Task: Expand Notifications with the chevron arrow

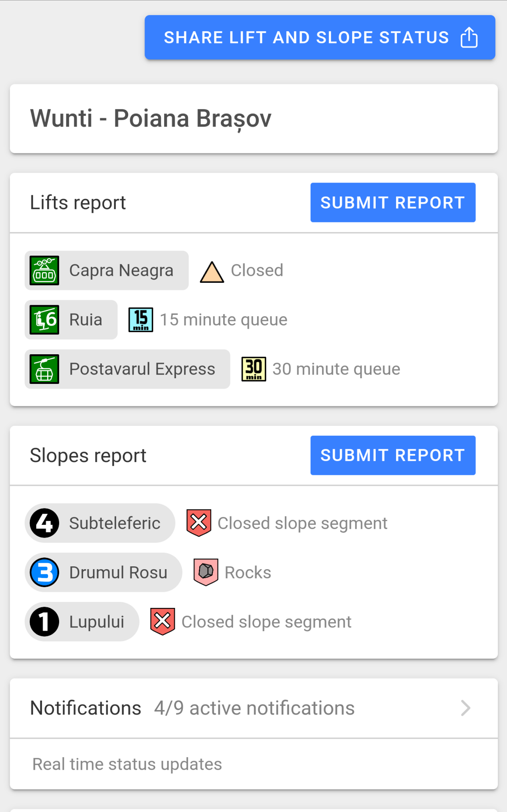Action: click(x=465, y=708)
